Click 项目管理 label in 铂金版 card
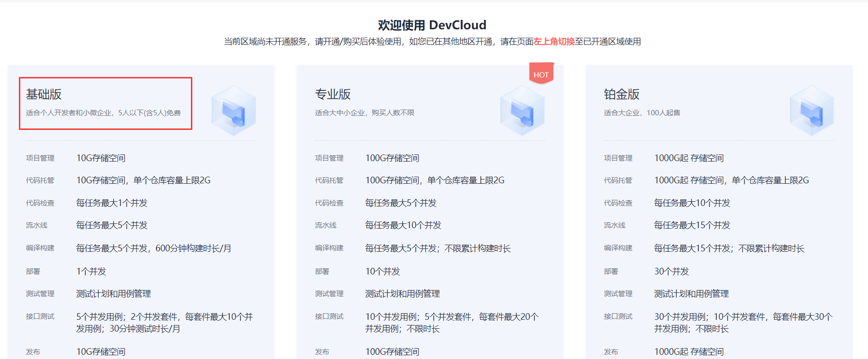 (618, 158)
